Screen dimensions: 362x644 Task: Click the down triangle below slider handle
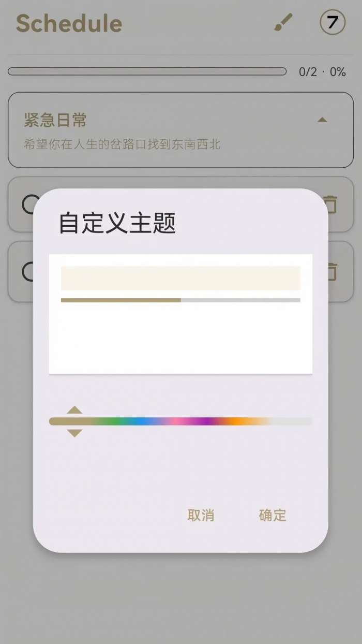[x=74, y=433]
